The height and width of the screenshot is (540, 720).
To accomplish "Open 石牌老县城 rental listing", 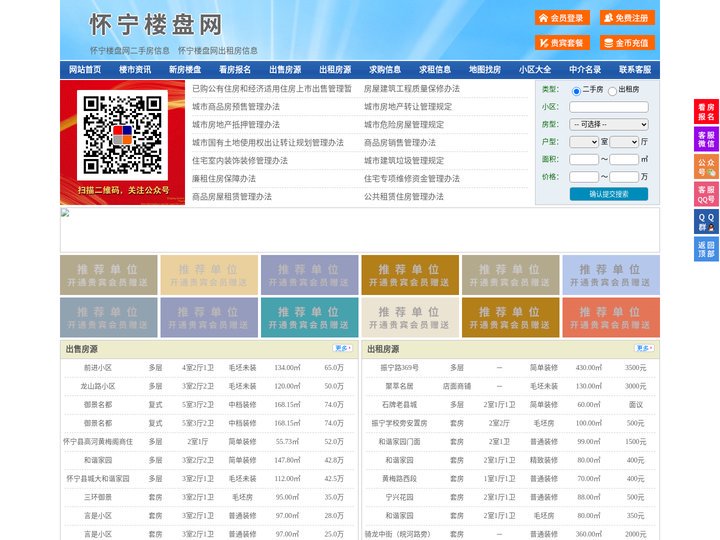I will (399, 405).
